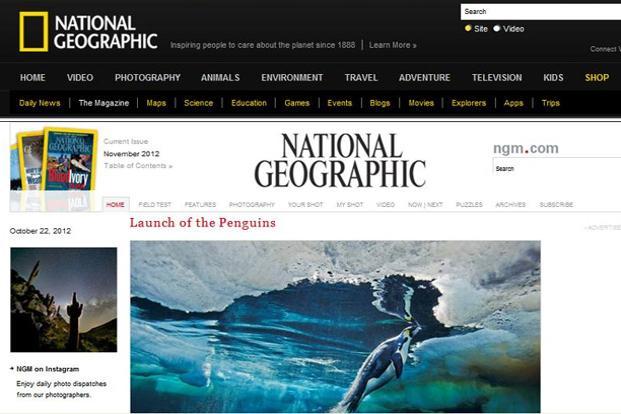Click the ngm.com search field
This screenshot has width=621, height=414.
(x=557, y=168)
